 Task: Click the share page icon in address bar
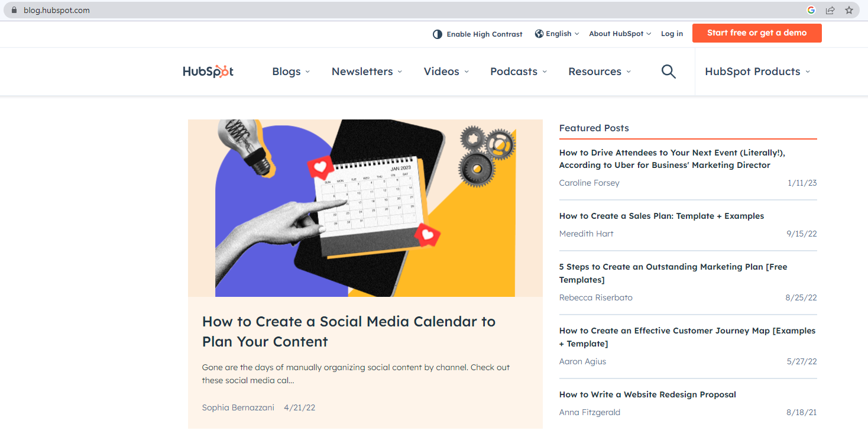[830, 10]
